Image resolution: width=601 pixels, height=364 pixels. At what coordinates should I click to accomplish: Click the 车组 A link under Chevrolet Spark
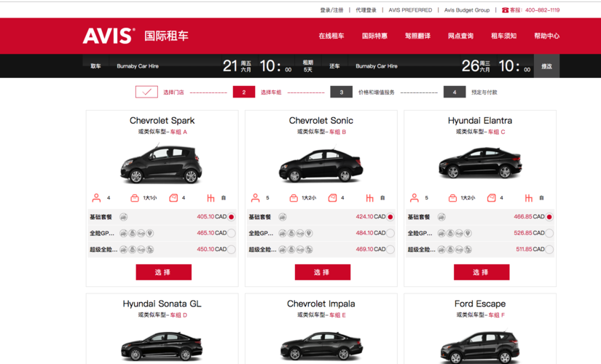[178, 132]
